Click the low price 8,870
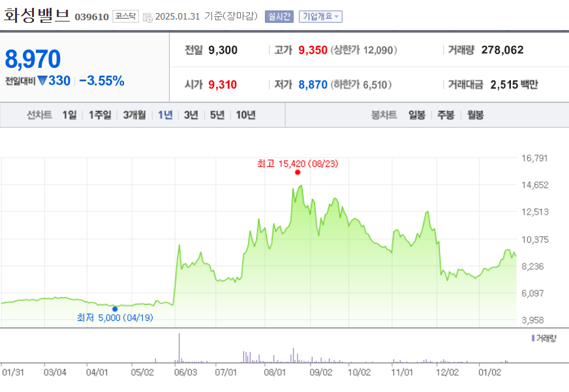 click(x=313, y=85)
